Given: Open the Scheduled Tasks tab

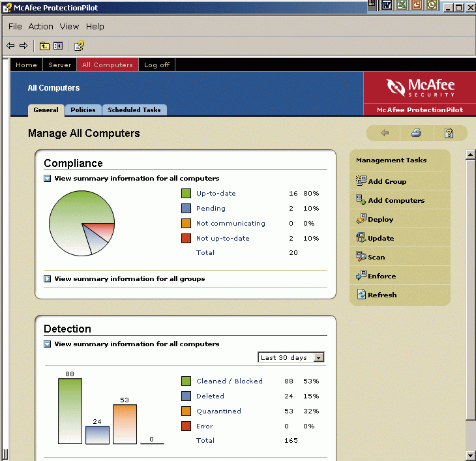Looking at the screenshot, I should [134, 110].
